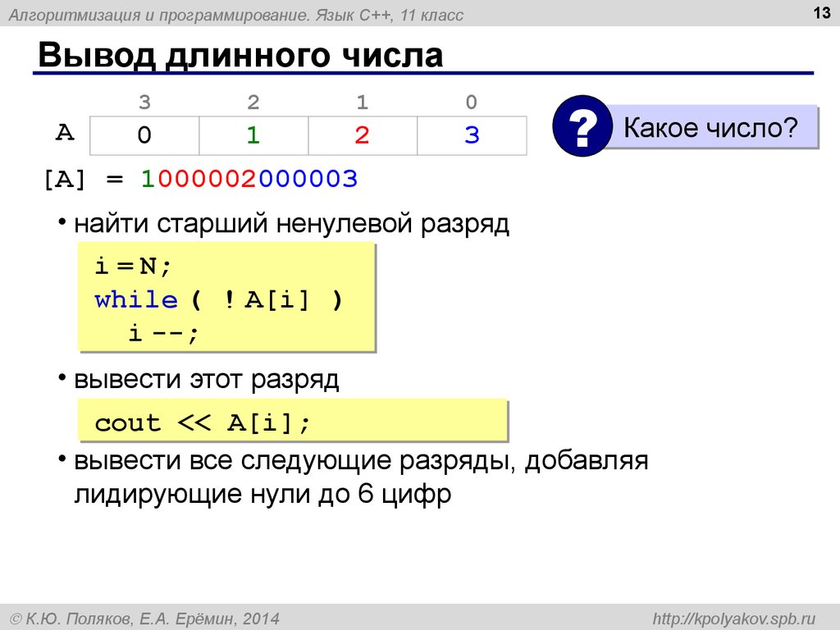Click text 'лидирующие нули до 6 цифр'
Viewport: 840px width, 630px height.
click(262, 494)
